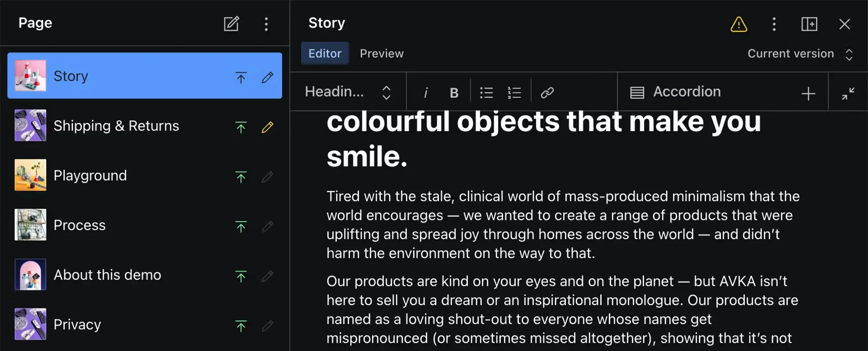Click pencil icon on Playground row
The image size is (868, 351).
click(267, 177)
